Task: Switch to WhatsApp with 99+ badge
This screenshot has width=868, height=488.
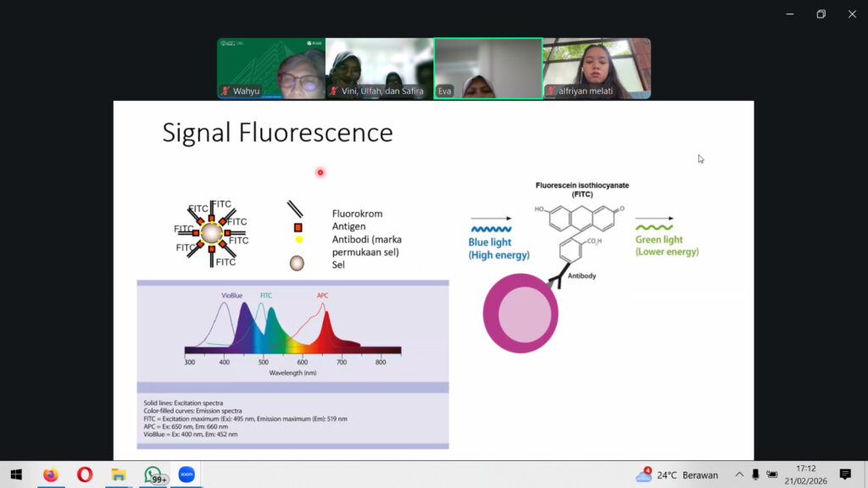Action: pos(153,474)
